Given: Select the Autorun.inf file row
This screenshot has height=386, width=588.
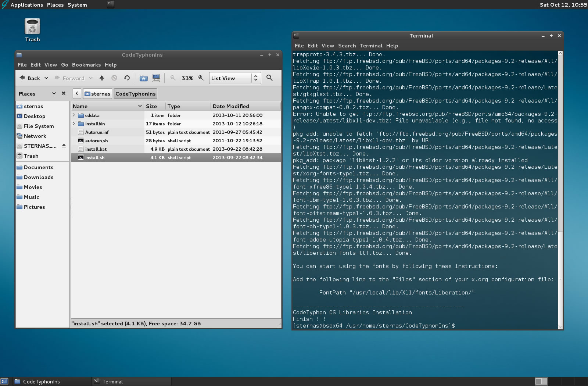Looking at the screenshot, I should pyautogui.click(x=176, y=132).
